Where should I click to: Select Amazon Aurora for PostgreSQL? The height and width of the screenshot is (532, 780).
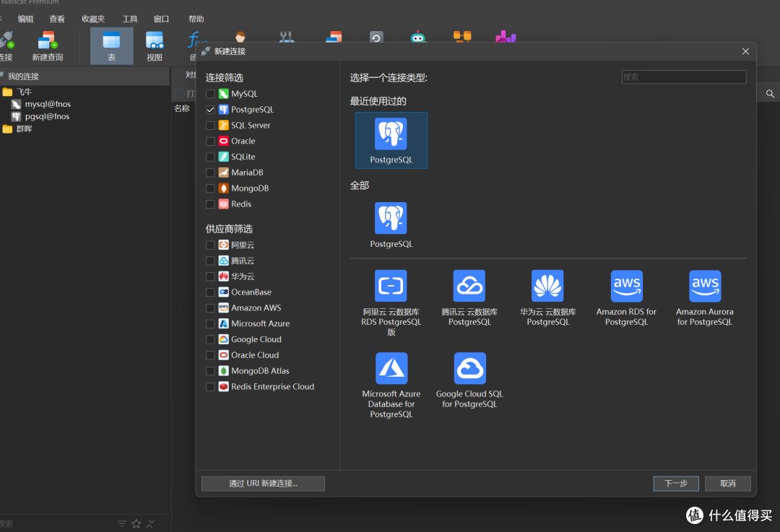pos(704,298)
